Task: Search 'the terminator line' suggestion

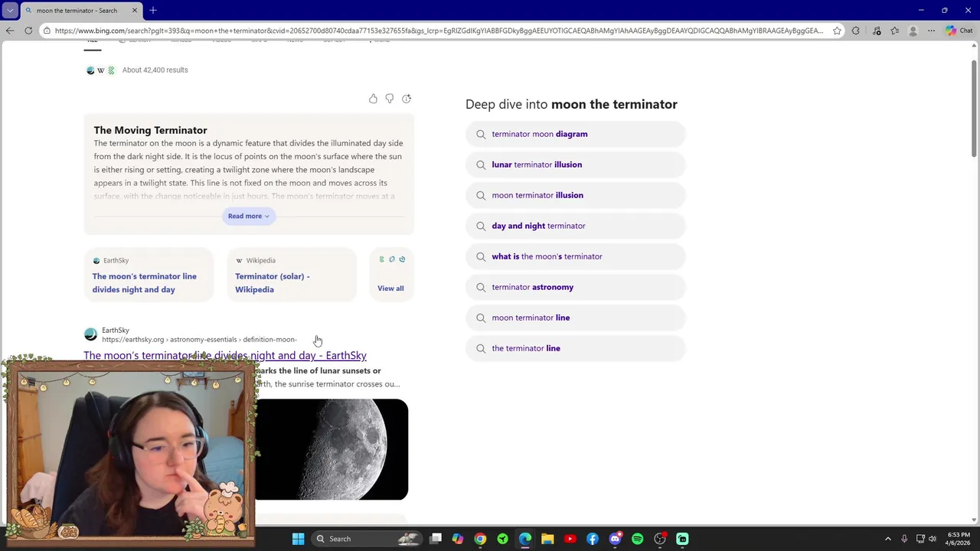Action: (x=575, y=348)
